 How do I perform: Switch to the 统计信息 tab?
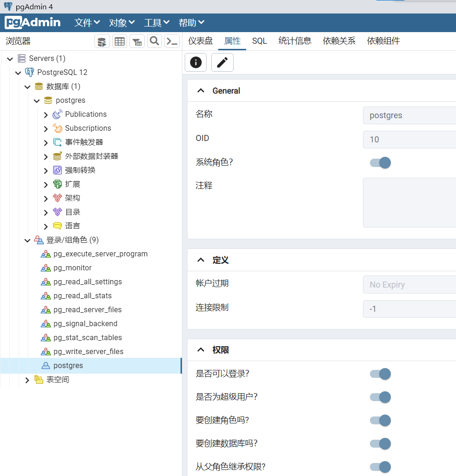coord(295,41)
